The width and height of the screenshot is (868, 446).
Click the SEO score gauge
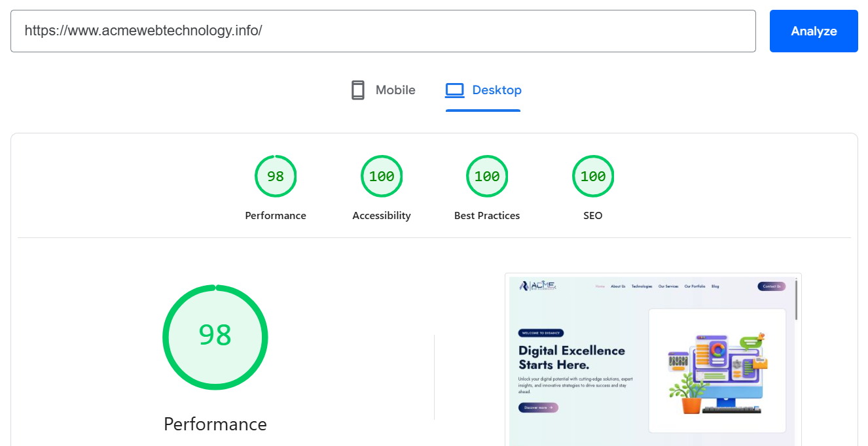[593, 176]
